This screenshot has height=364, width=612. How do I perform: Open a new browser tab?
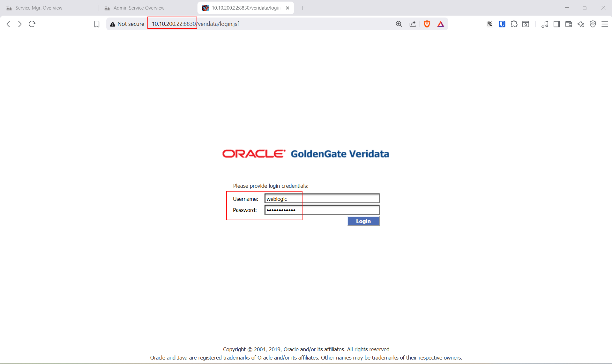[302, 8]
